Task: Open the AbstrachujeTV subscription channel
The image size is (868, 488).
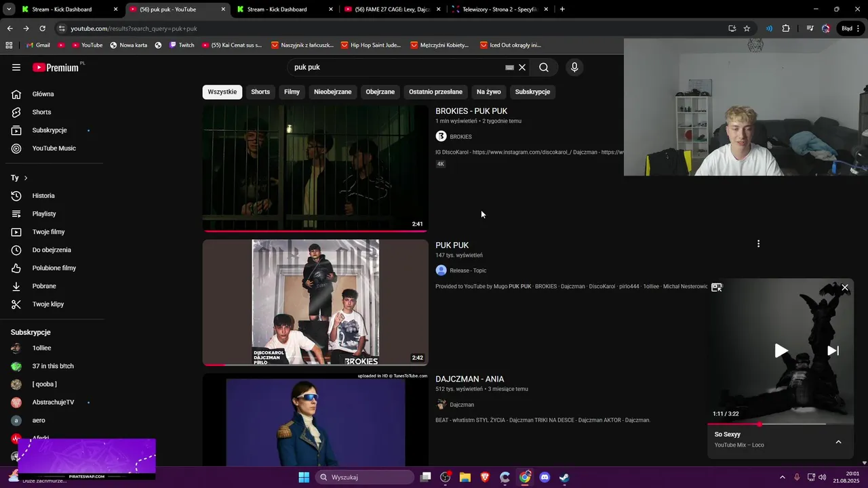Action: [x=52, y=403]
